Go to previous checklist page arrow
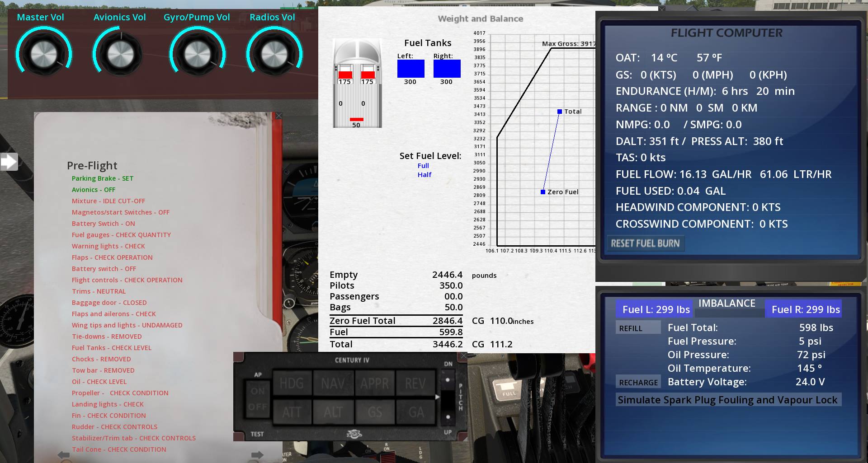This screenshot has width=868, height=463. pos(64,455)
